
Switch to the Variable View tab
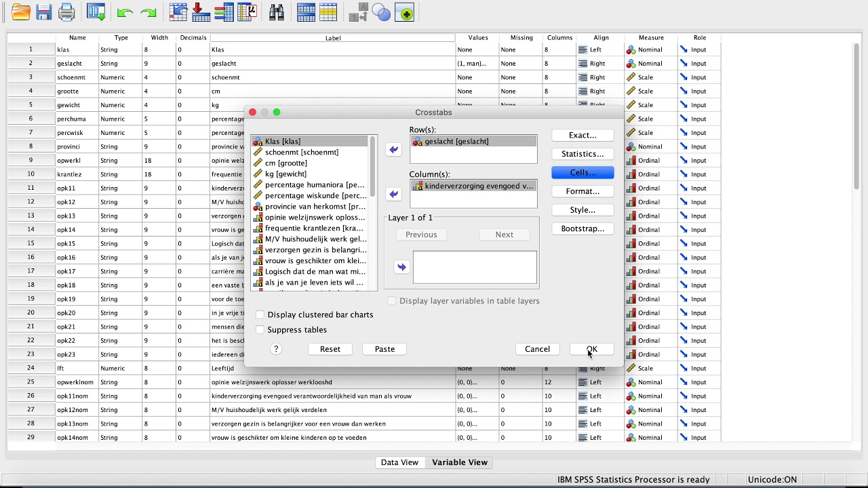pos(460,462)
